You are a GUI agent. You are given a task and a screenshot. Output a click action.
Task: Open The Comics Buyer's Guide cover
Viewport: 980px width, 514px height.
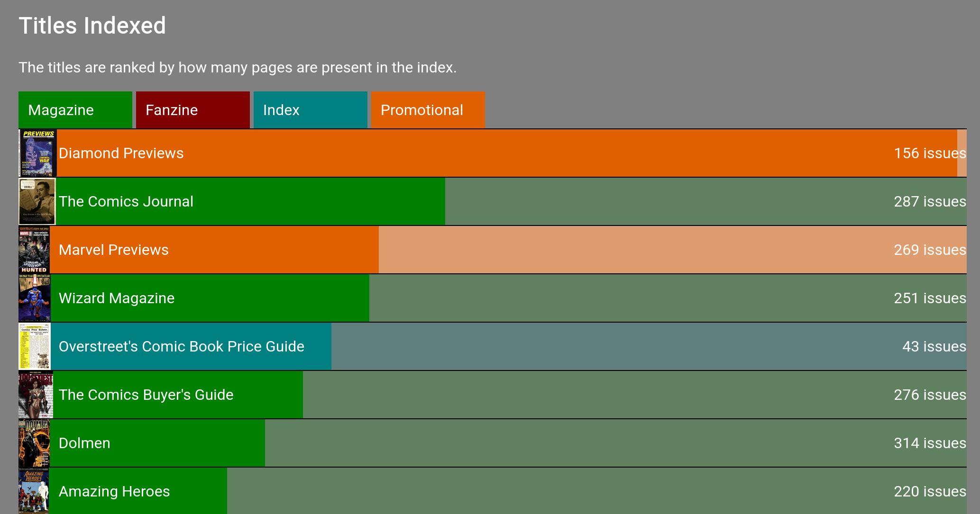pos(36,395)
